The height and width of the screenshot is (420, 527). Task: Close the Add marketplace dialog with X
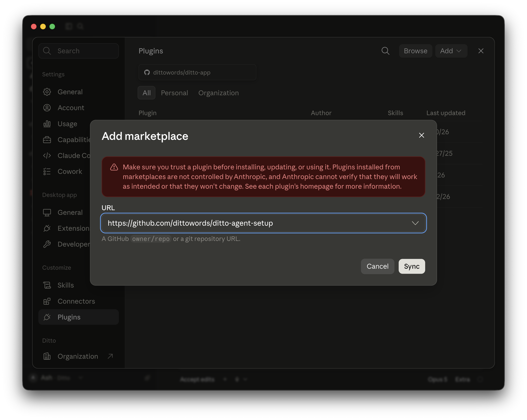421,135
